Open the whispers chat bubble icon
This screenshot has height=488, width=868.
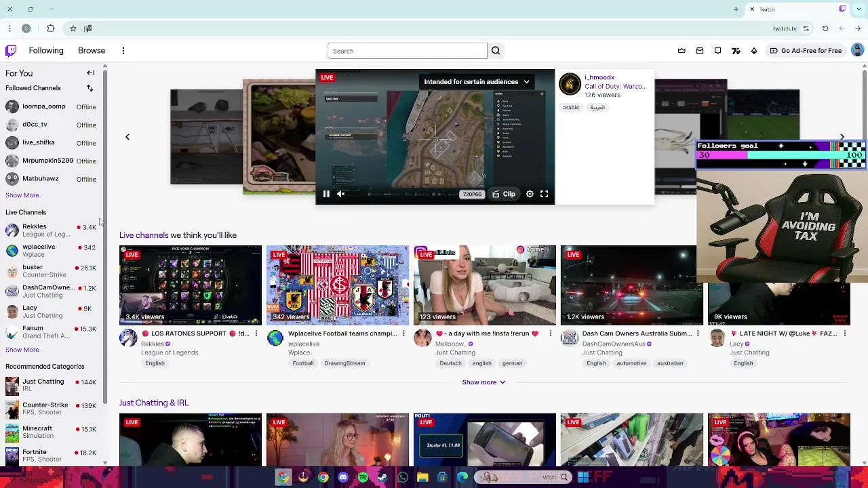pyautogui.click(x=717, y=51)
